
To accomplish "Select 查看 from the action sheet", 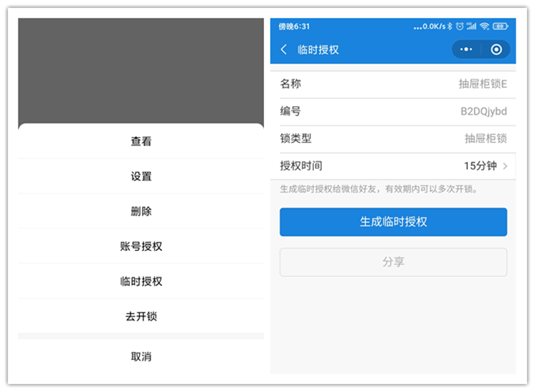I will tap(141, 141).
